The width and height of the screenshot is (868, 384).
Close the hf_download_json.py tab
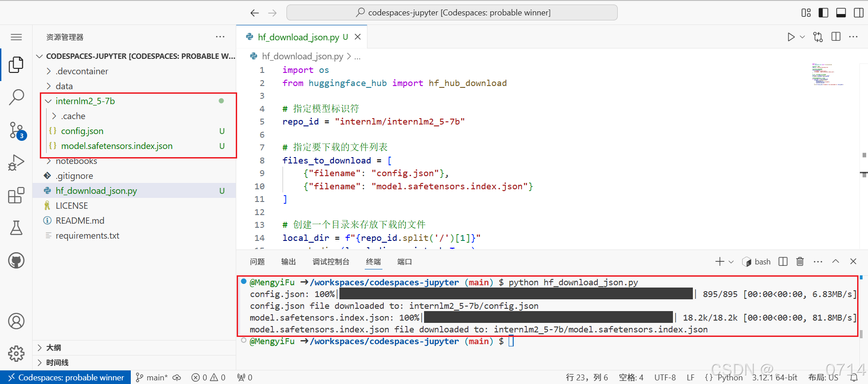pyautogui.click(x=358, y=37)
